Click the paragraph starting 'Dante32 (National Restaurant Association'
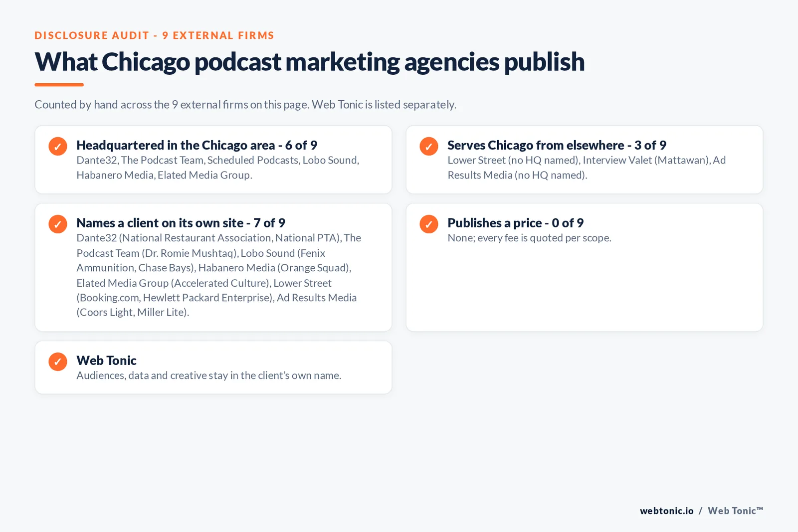Viewport: 798px width, 532px height. pyautogui.click(x=218, y=275)
